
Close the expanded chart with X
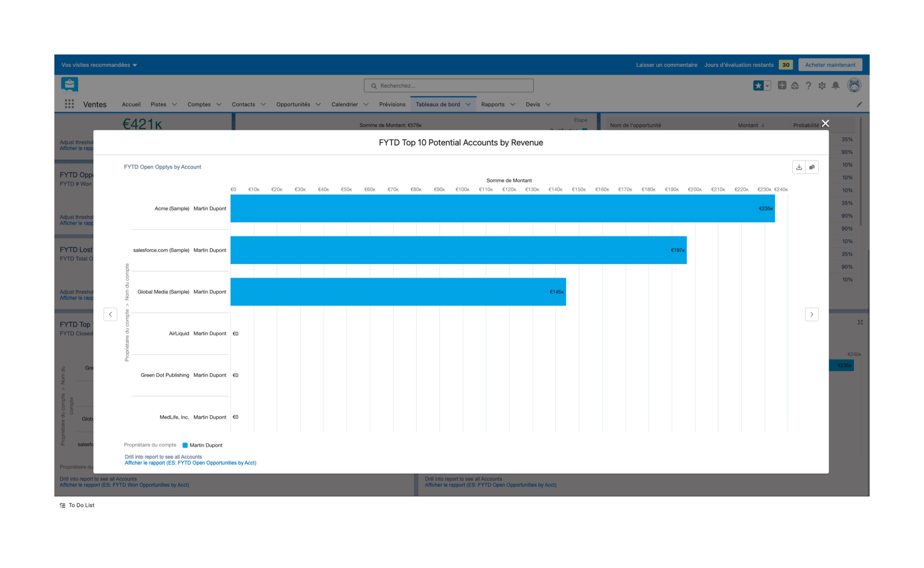click(x=825, y=124)
